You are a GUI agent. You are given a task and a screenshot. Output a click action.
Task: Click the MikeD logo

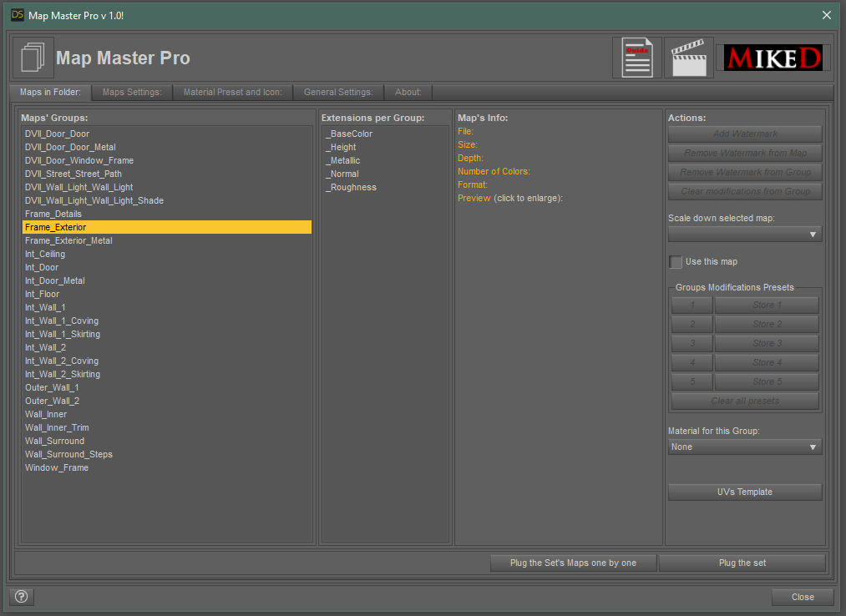coord(774,58)
